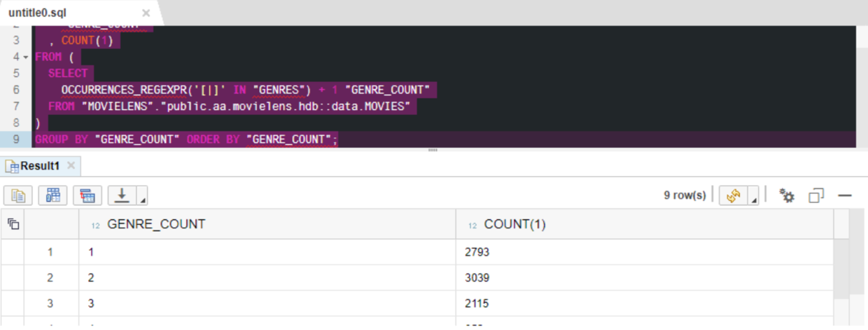Click the table column layout toolbar icon
The width and height of the screenshot is (868, 330).
pos(53,195)
